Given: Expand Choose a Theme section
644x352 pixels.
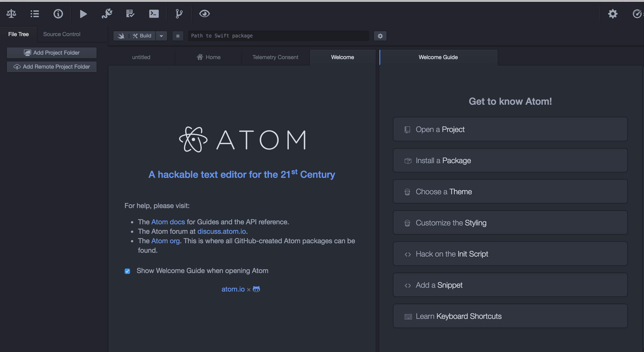Looking at the screenshot, I should tap(510, 191).
